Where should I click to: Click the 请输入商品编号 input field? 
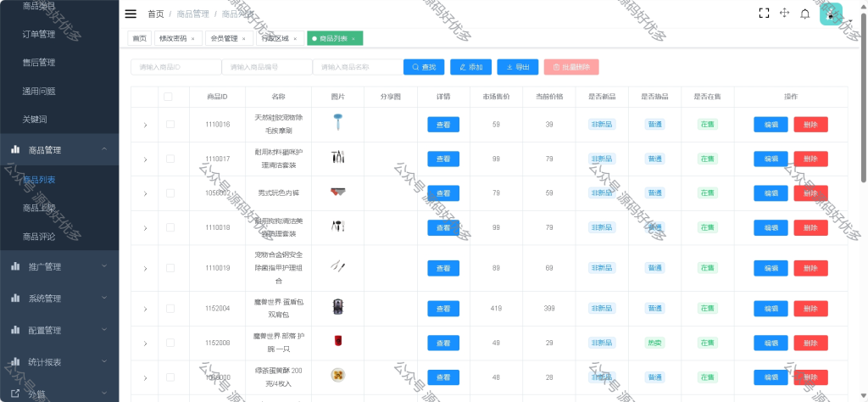[x=267, y=67]
